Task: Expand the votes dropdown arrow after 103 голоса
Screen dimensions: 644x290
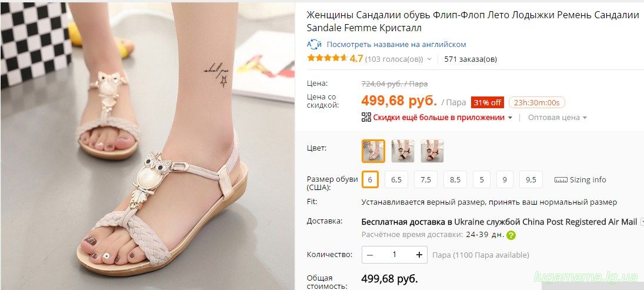Action: tap(429, 59)
